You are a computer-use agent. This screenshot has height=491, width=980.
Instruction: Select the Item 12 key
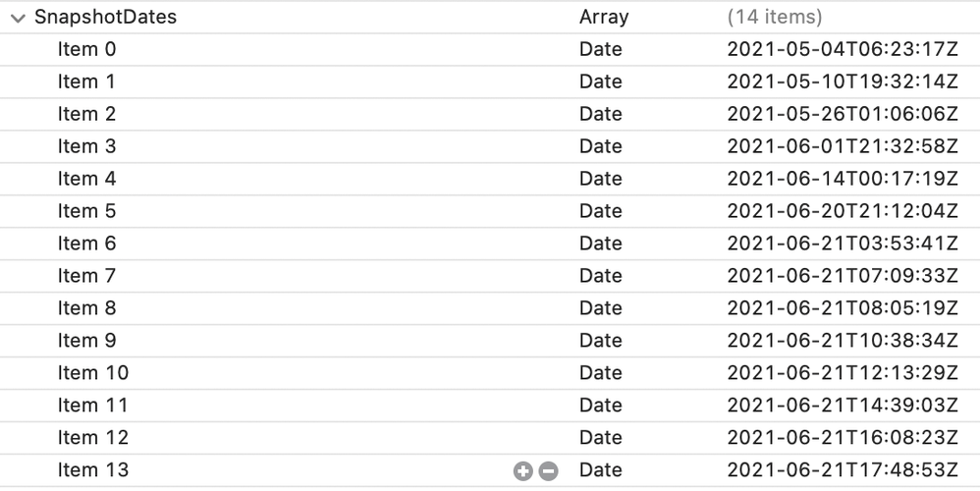coord(93,437)
